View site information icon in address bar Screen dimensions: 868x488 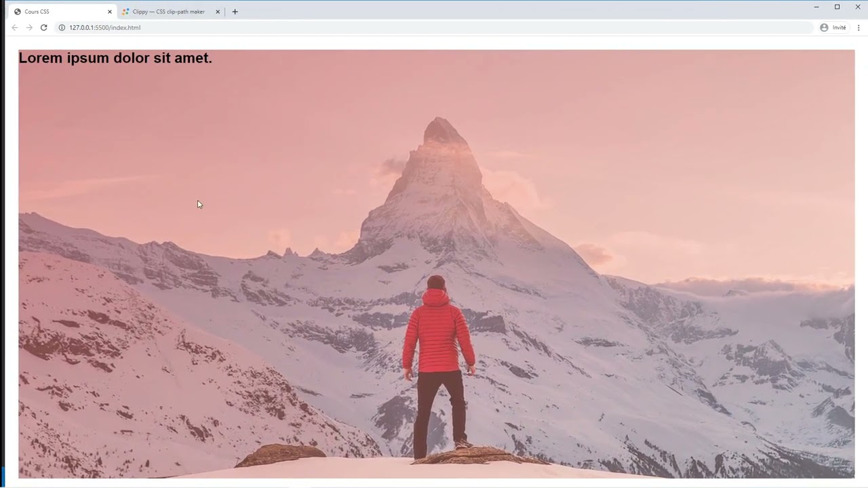point(62,28)
